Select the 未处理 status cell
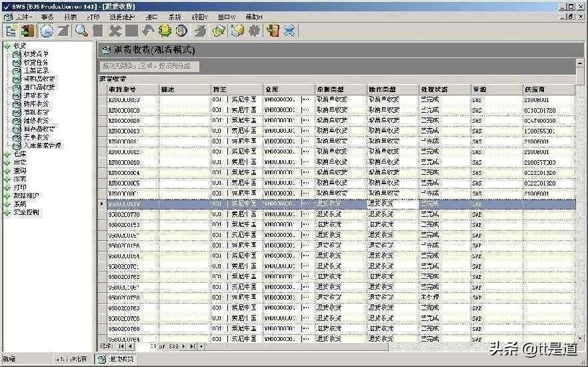This screenshot has width=588, height=367. (x=445, y=298)
